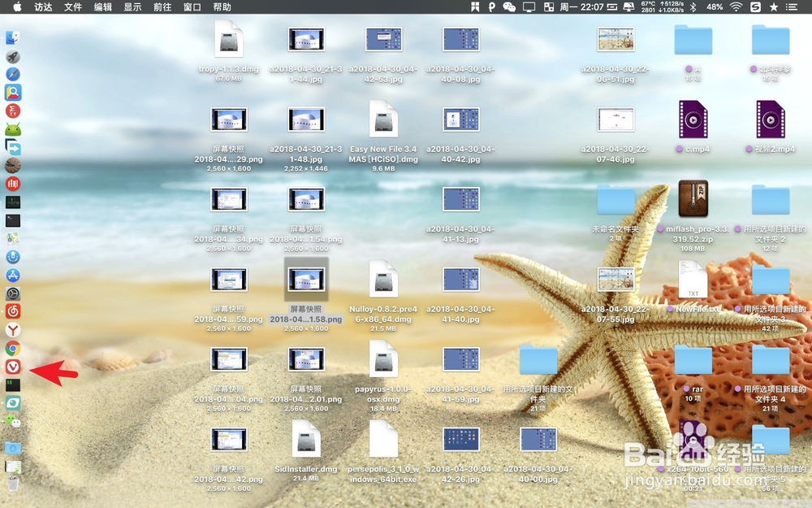Select persepolis_3_1_0_windows_64bit.exe file
Viewport: 812px width, 508px height.
[x=383, y=439]
